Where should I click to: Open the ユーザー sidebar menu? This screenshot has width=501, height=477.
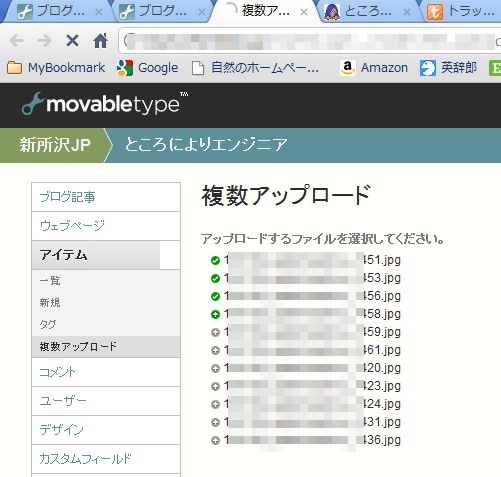[106, 401]
